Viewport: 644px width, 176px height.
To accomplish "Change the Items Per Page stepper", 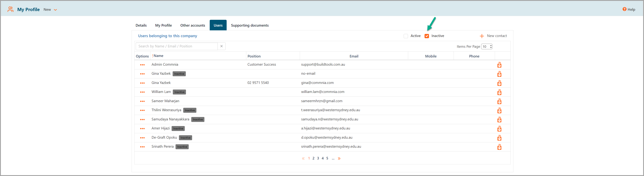I will [x=491, y=47].
